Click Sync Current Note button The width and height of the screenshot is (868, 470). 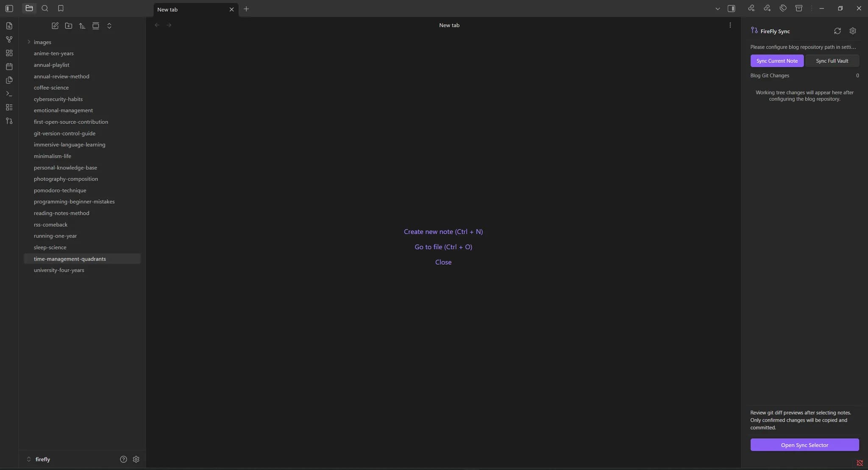tap(777, 61)
